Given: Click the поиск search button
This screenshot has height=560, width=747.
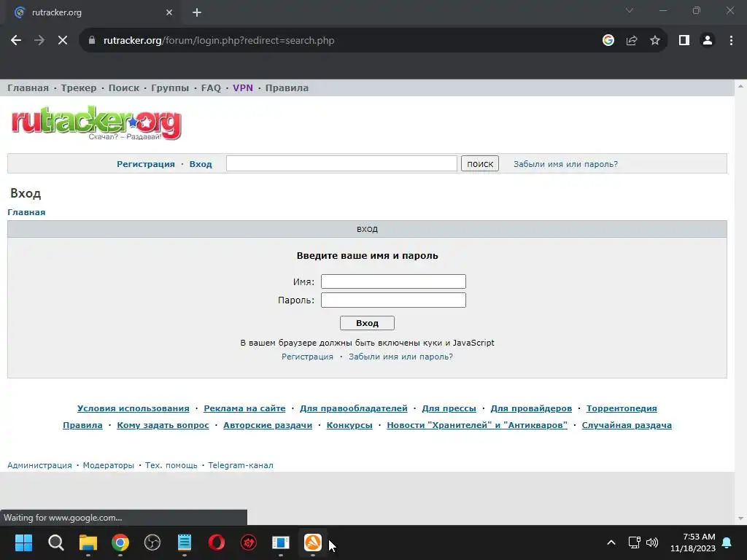Looking at the screenshot, I should point(480,163).
